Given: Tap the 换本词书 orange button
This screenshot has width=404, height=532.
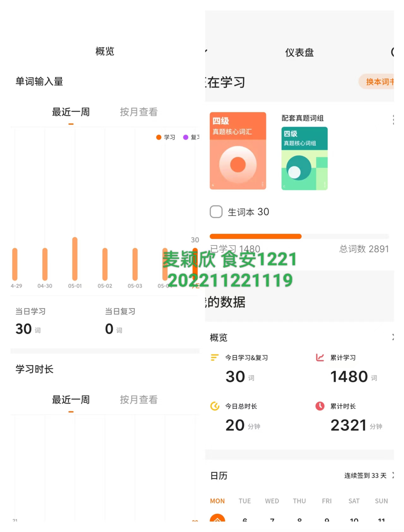Looking at the screenshot, I should 377,82.
